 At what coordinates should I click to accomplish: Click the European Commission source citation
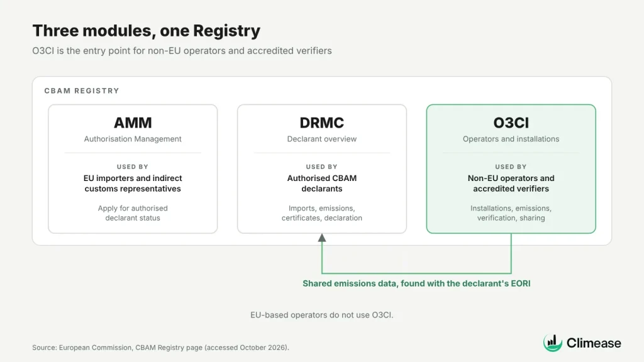160,348
